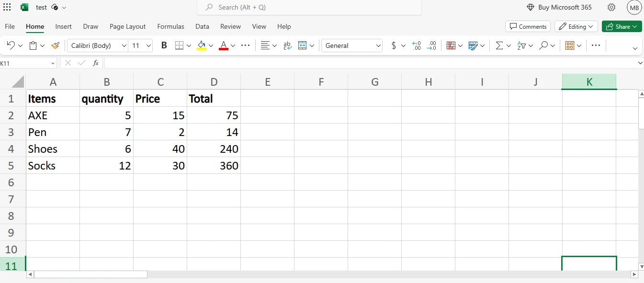Click the Comments button
The image size is (644, 283).
528,26
